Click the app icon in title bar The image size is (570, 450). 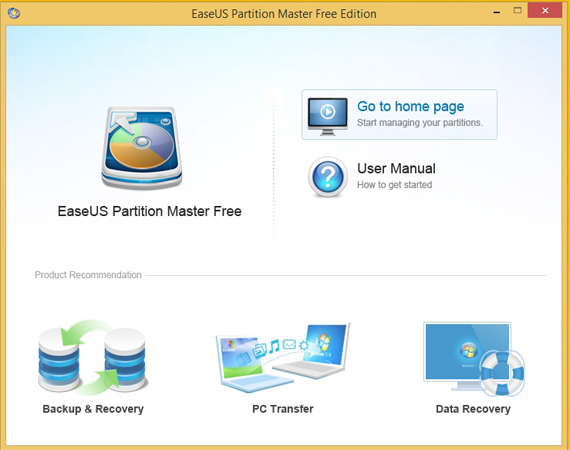click(x=14, y=13)
